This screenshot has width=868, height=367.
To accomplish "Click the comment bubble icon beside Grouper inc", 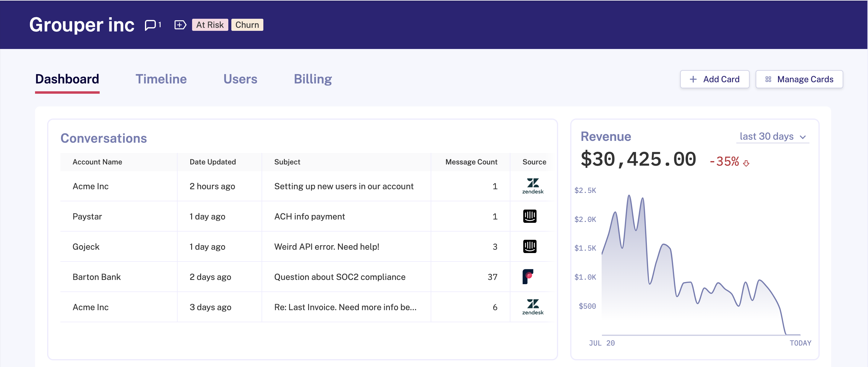I will click(150, 25).
